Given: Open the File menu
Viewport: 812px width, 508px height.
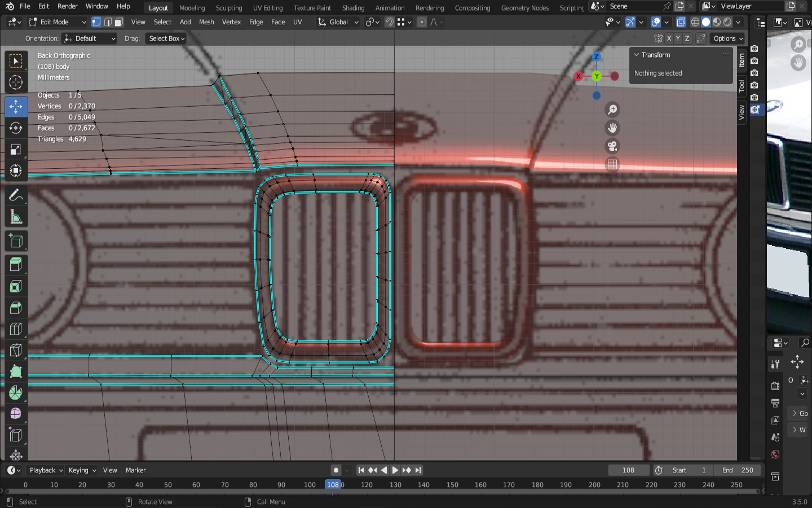Looking at the screenshot, I should (25, 6).
